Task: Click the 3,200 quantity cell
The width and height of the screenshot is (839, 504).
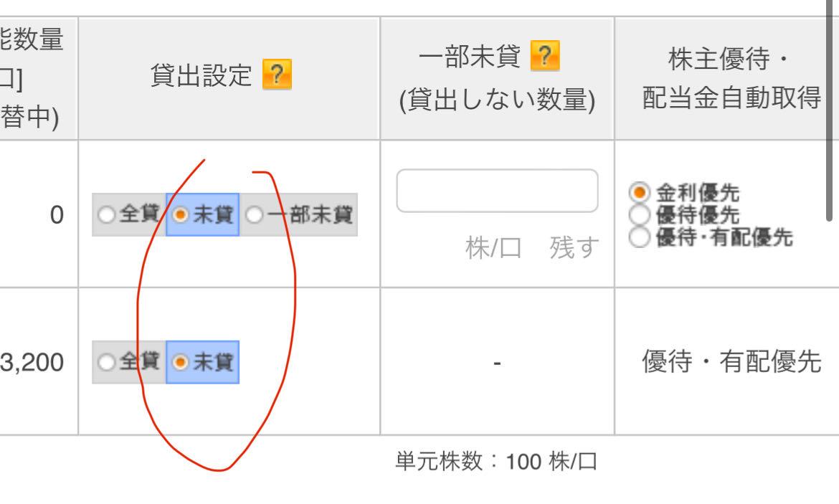Action: [x=32, y=363]
